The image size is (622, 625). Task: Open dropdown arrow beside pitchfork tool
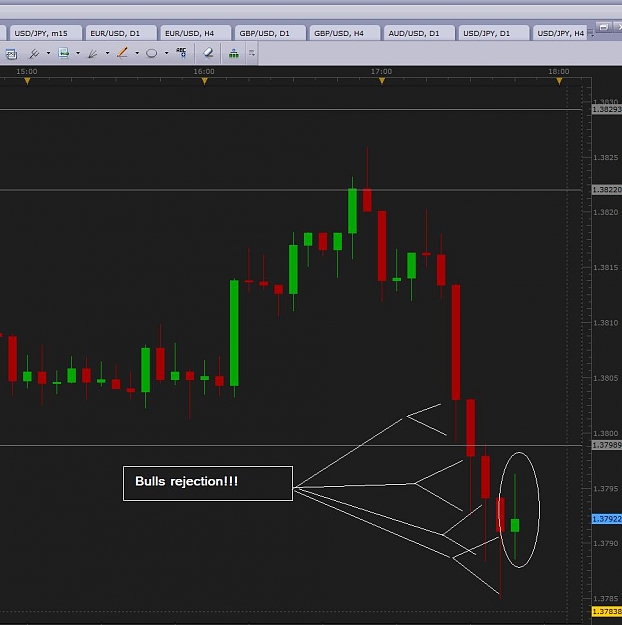click(x=48, y=53)
